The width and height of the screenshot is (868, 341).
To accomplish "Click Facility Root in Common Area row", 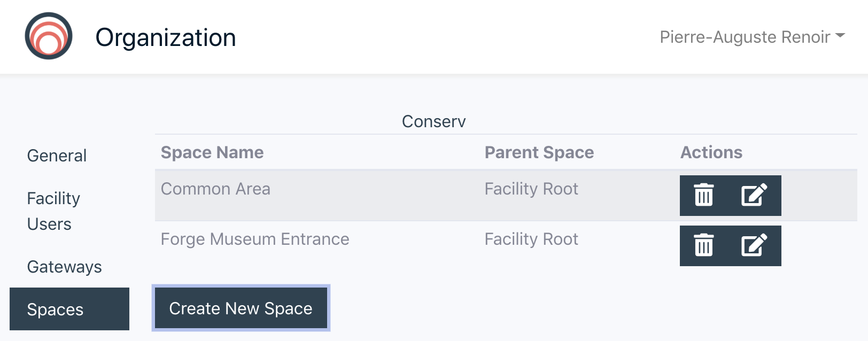I will tap(531, 189).
